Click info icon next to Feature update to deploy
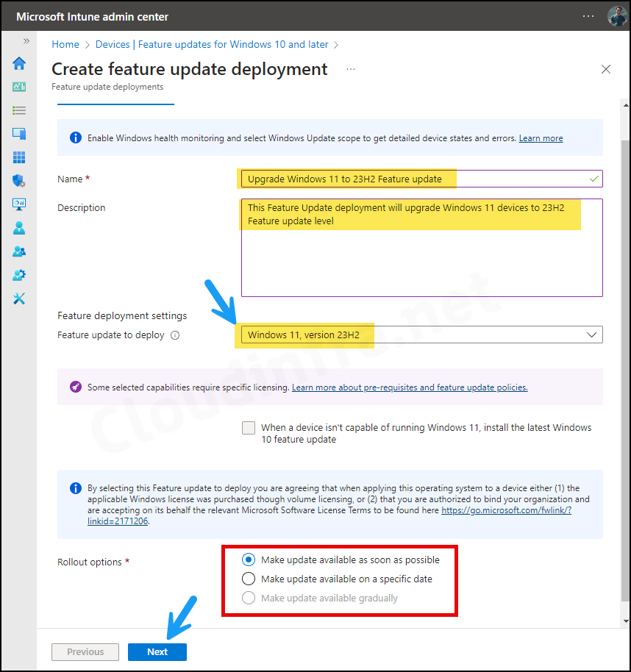Viewport: 631px width, 672px height. click(175, 335)
